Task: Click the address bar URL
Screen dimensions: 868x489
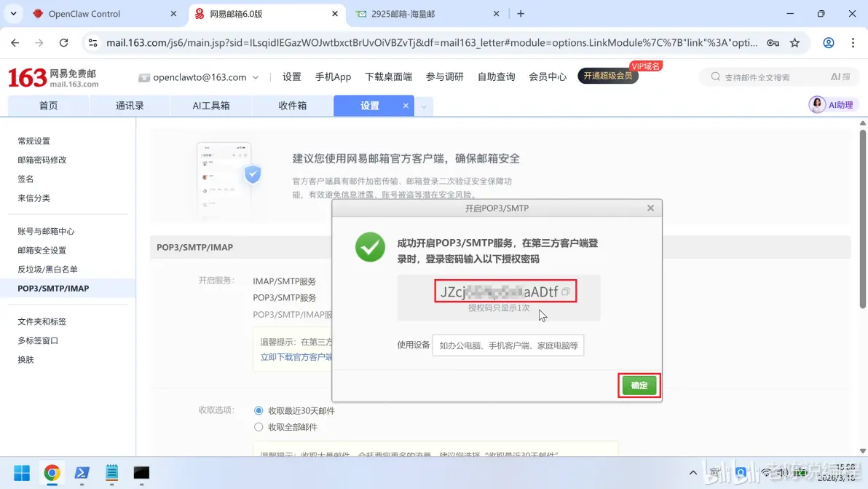Action: tap(432, 43)
